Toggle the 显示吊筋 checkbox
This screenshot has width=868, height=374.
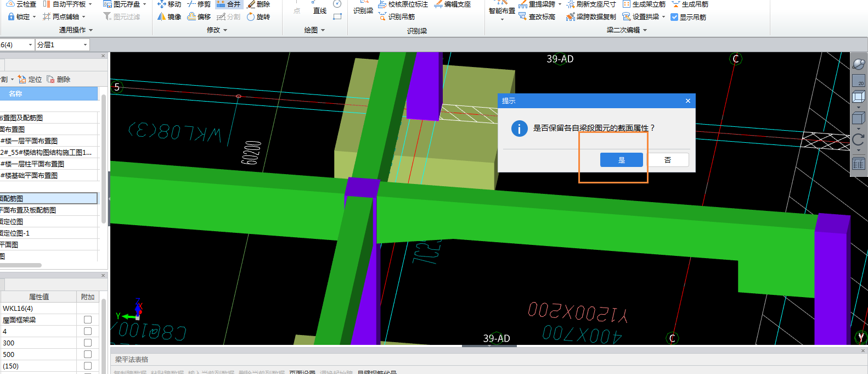(x=674, y=17)
